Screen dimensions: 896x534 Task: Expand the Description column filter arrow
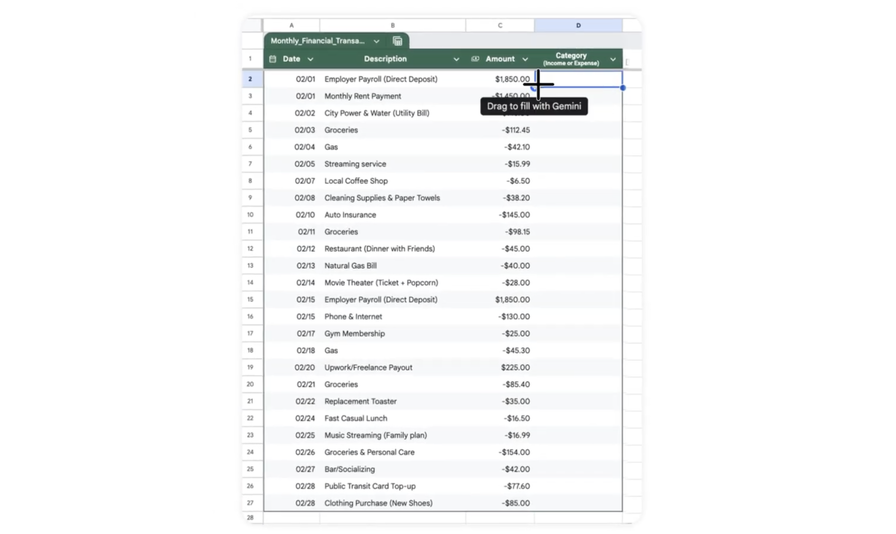[x=456, y=59]
